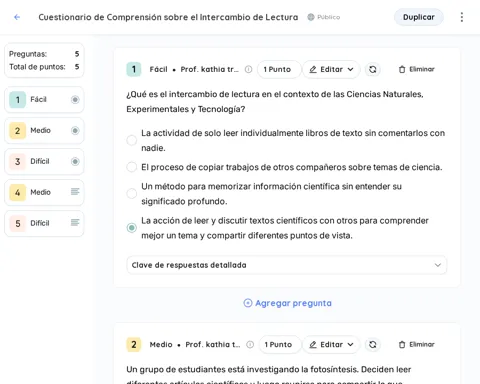This screenshot has width=480, height=384.
Task: Regenerate question 2 with the refresh icon
Action: [x=373, y=344]
